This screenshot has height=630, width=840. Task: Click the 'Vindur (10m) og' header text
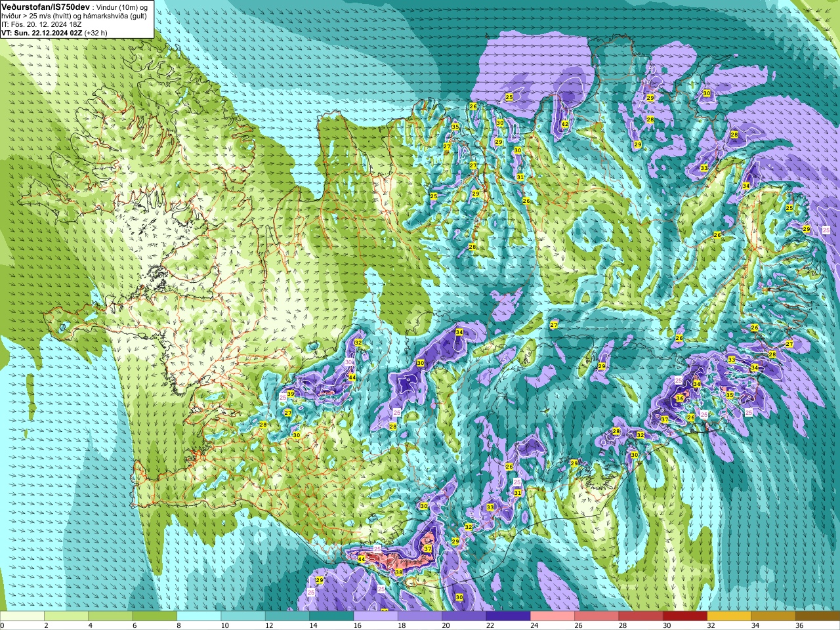click(x=121, y=7)
